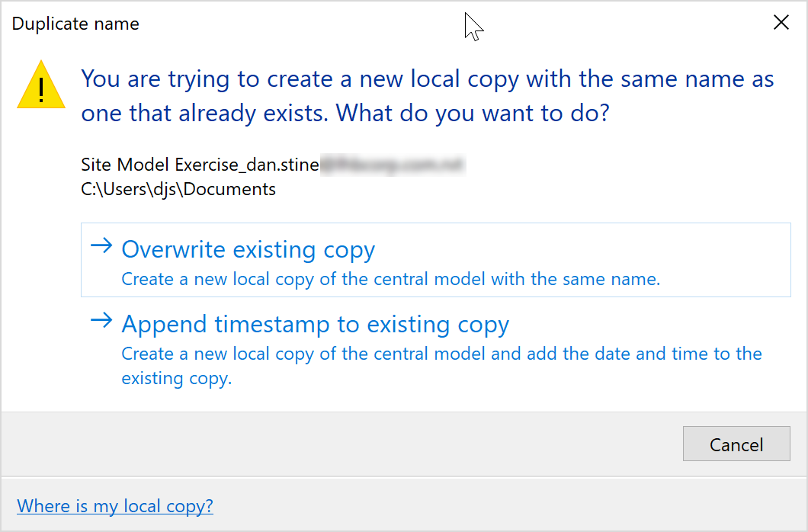808x532 pixels.
Task: Click the exclamation mark inside the warning symbol
Action: tap(40, 89)
